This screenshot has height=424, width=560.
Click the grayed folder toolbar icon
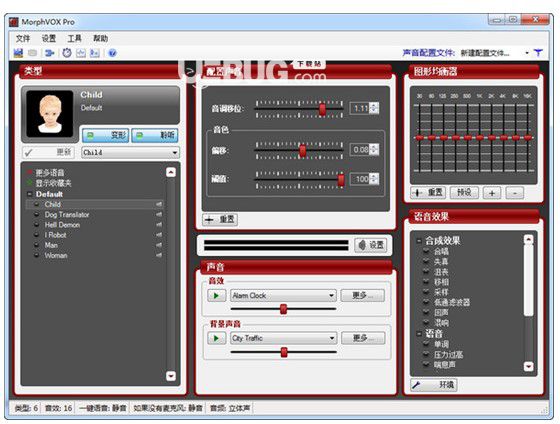[32, 53]
